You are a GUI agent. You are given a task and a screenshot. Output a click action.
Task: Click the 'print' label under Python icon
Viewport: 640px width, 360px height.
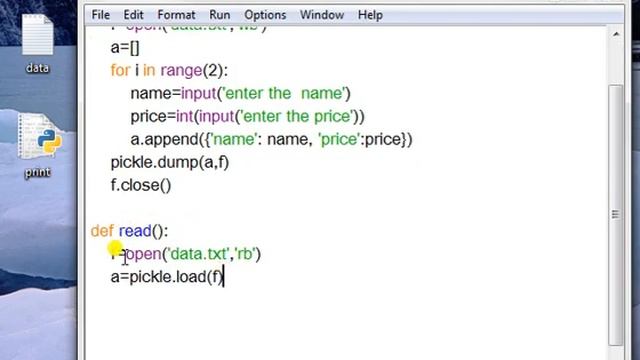pyautogui.click(x=38, y=172)
